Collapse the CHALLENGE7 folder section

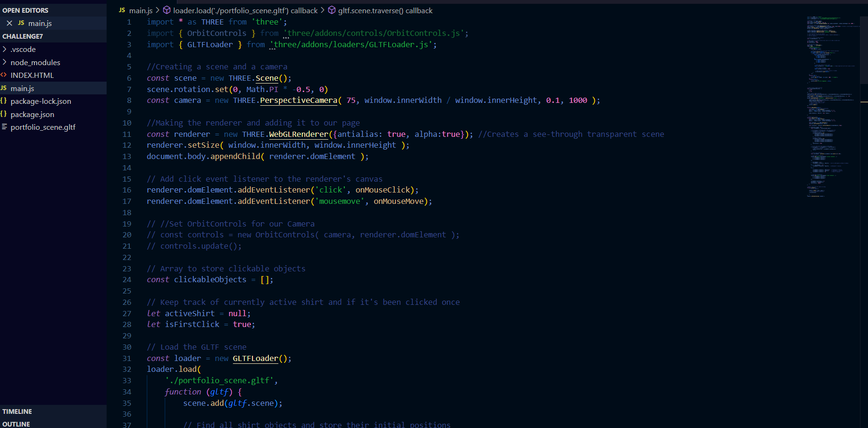click(23, 36)
